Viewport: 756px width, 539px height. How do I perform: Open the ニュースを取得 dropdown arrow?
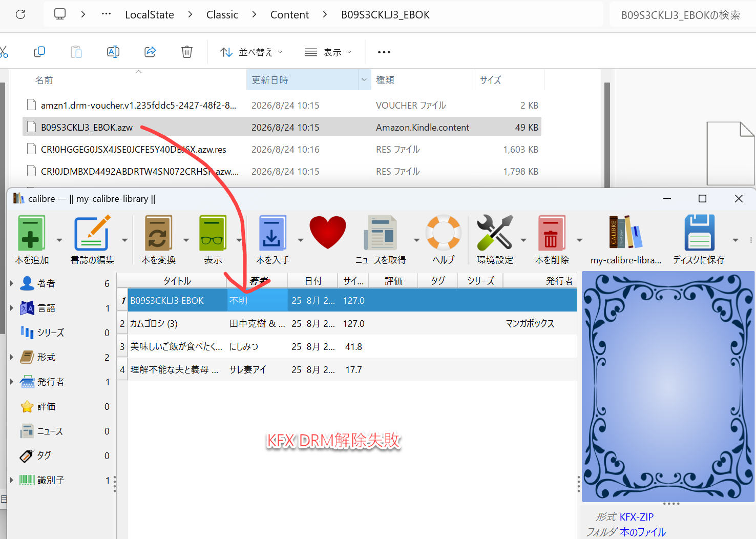[416, 240]
